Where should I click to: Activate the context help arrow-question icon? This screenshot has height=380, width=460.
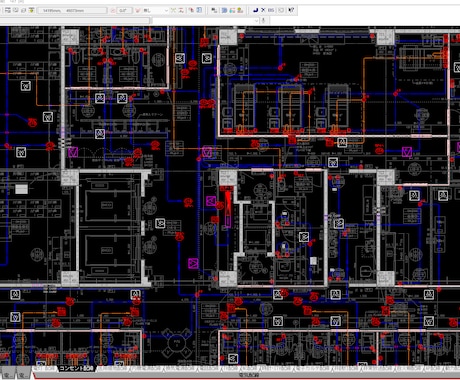(x=291, y=10)
